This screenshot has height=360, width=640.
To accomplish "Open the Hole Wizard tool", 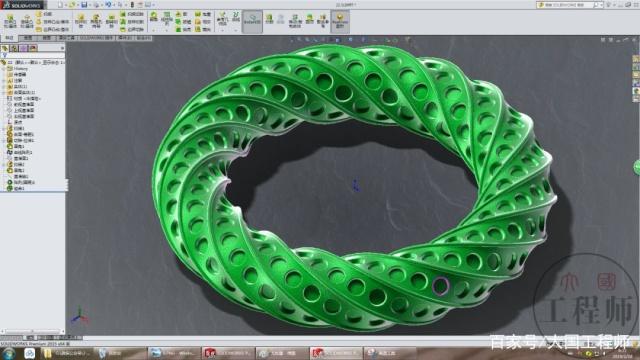I will 96,21.
